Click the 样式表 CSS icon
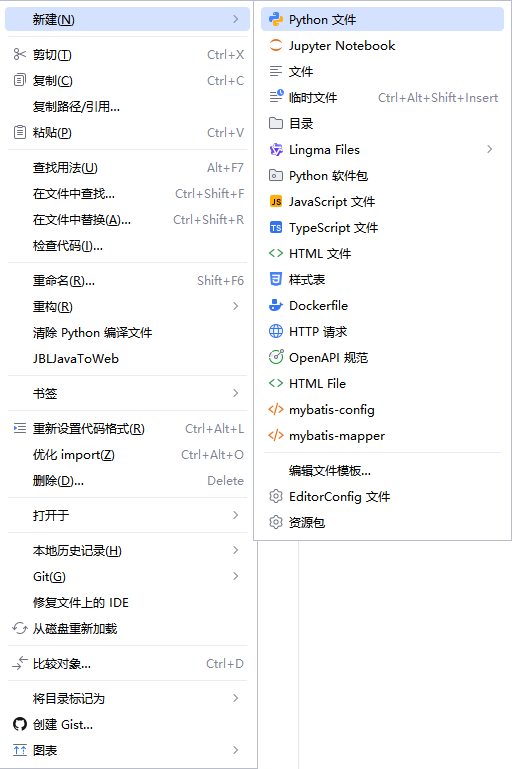512x769 pixels. click(x=276, y=279)
